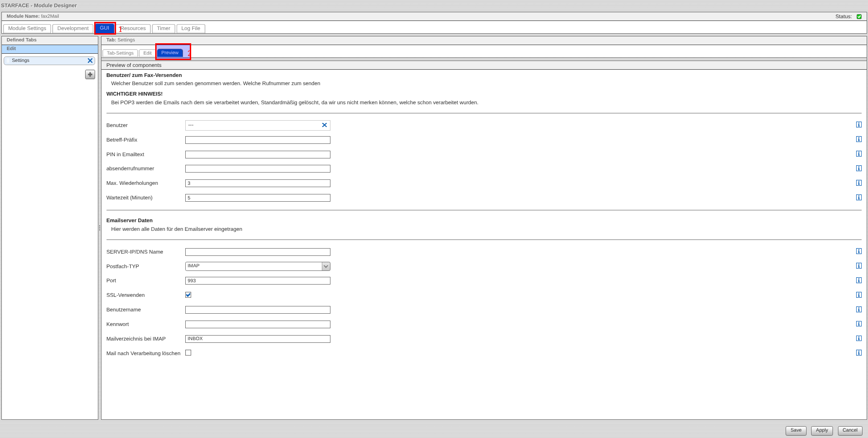Expand the Postfach-TYP dropdown
This screenshot has height=438, width=868.
[x=326, y=266]
